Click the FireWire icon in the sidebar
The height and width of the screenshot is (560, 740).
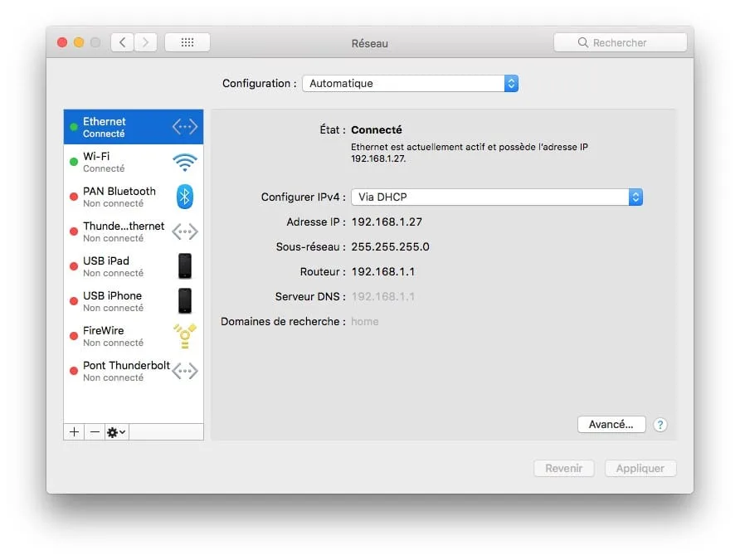click(x=184, y=335)
